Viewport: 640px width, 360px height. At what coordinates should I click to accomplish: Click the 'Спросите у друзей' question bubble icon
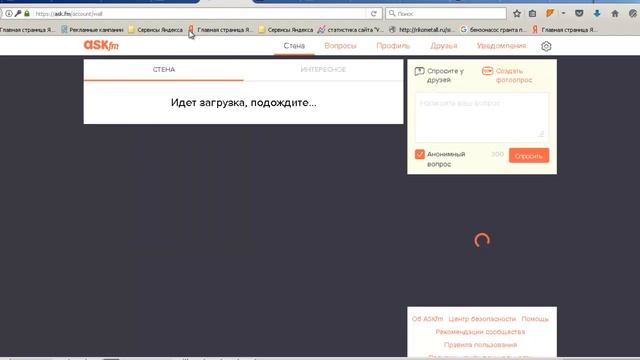point(419,71)
